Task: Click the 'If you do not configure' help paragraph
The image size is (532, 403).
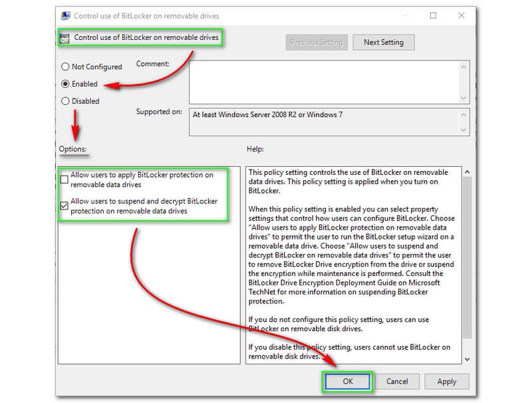Action: coord(339,324)
